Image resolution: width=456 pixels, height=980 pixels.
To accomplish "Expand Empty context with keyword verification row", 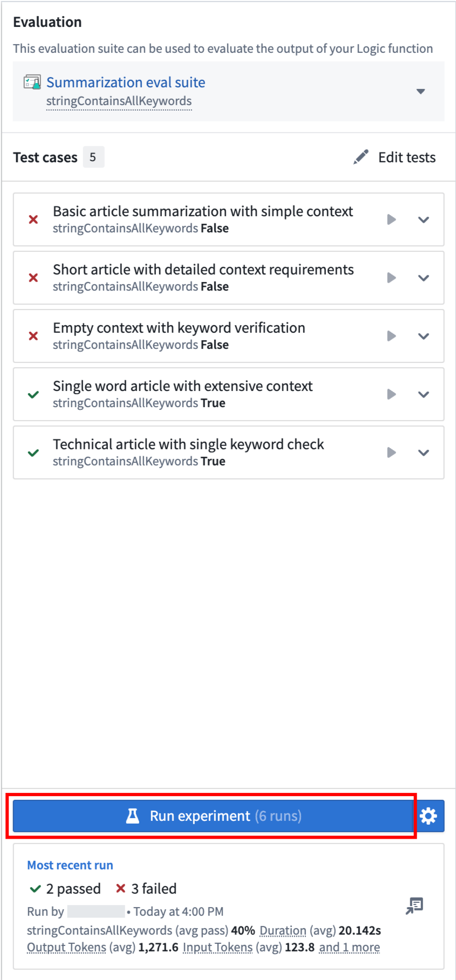I will tap(424, 336).
